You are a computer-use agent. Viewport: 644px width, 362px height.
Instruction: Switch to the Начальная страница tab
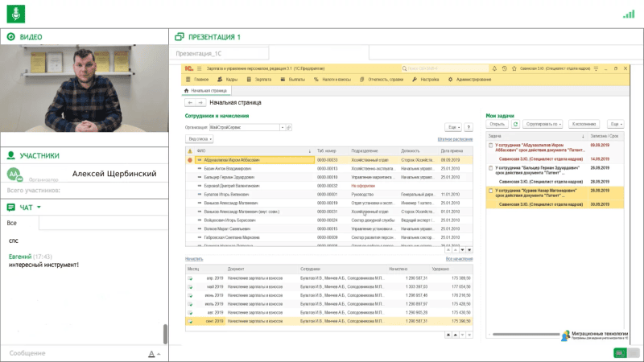pyautogui.click(x=207, y=91)
